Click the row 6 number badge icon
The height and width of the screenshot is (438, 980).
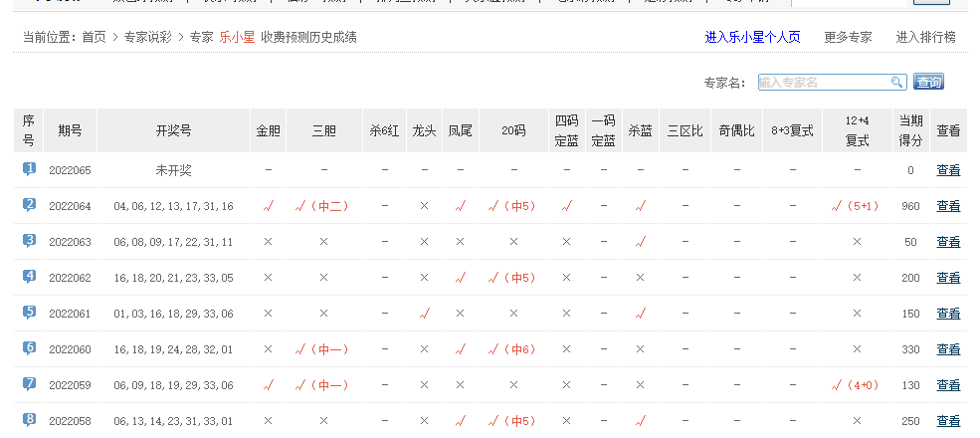[x=29, y=348]
